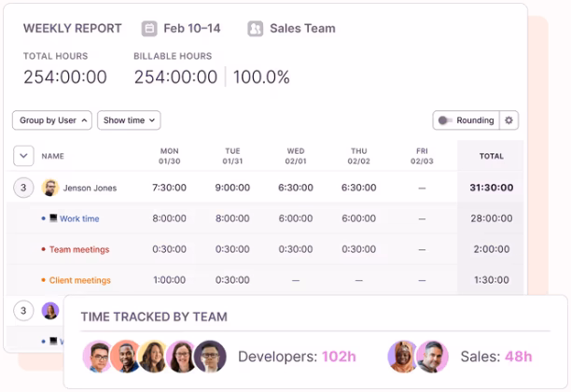
Task: Open the Client meetings project link
Action: 79,280
